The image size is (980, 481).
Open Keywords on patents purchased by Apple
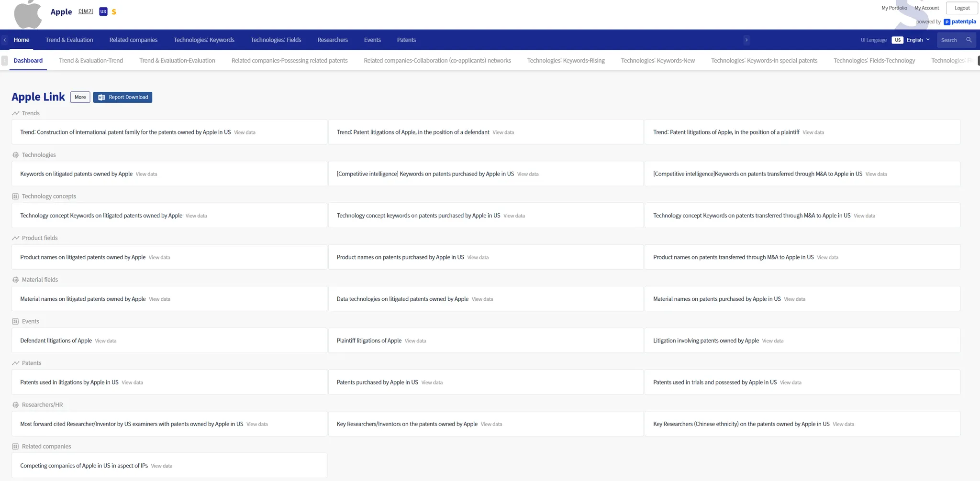[x=486, y=174]
